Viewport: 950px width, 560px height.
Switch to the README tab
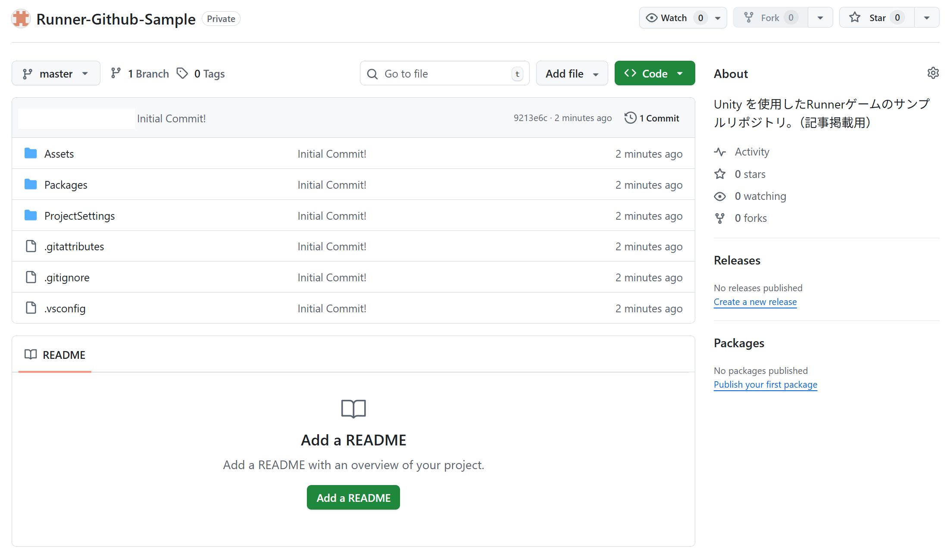[x=55, y=355]
